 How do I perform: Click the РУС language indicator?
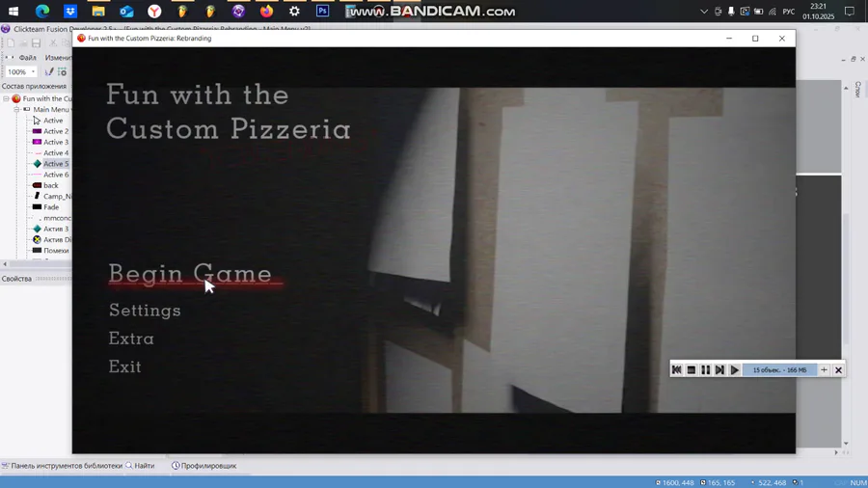(789, 11)
